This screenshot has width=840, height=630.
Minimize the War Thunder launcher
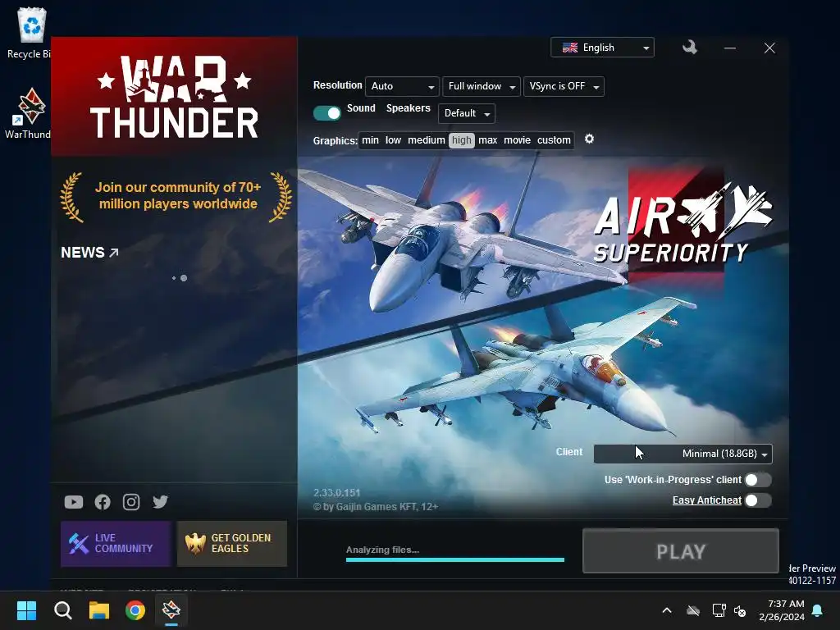[729, 48]
